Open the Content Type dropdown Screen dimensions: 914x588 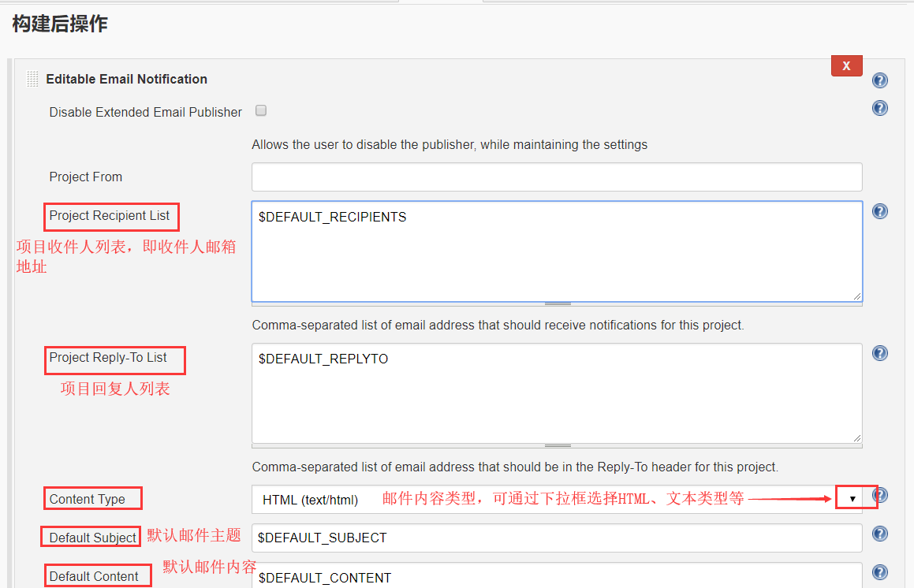557,500
